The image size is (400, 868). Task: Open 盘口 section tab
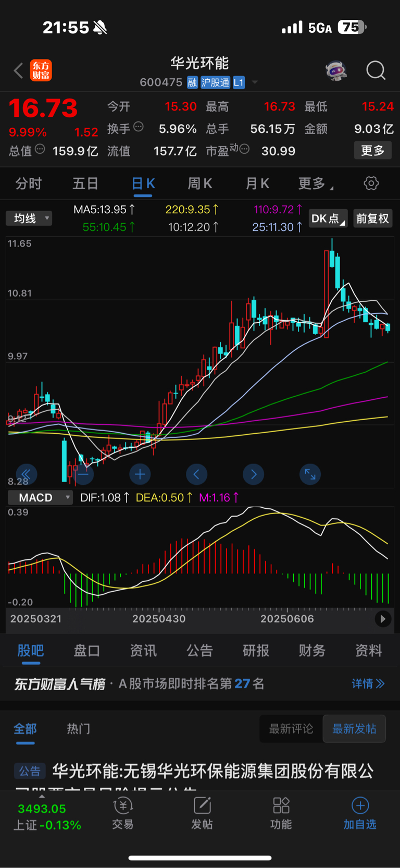(87, 651)
